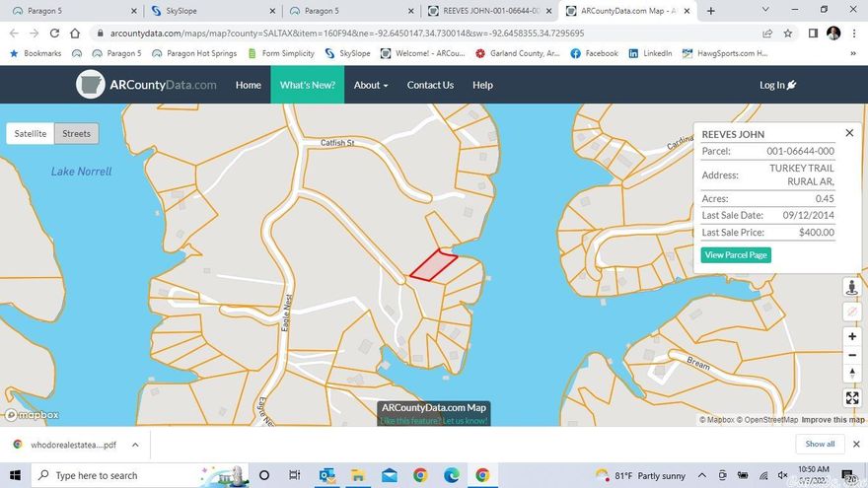This screenshot has width=868, height=488.
Task: Click Show all downloads button
Action: pyautogui.click(x=820, y=444)
